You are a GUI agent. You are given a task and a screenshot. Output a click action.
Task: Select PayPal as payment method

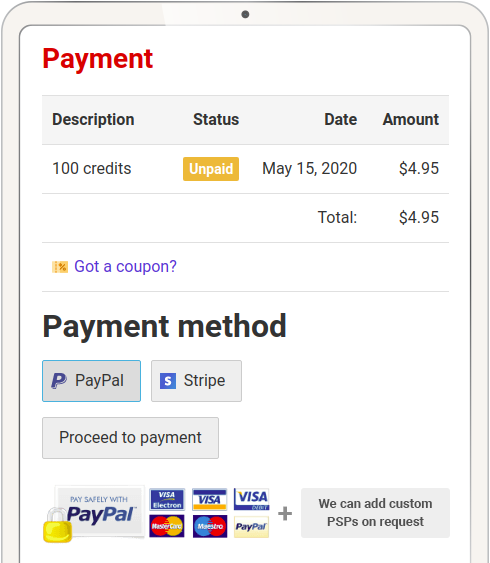(x=92, y=381)
